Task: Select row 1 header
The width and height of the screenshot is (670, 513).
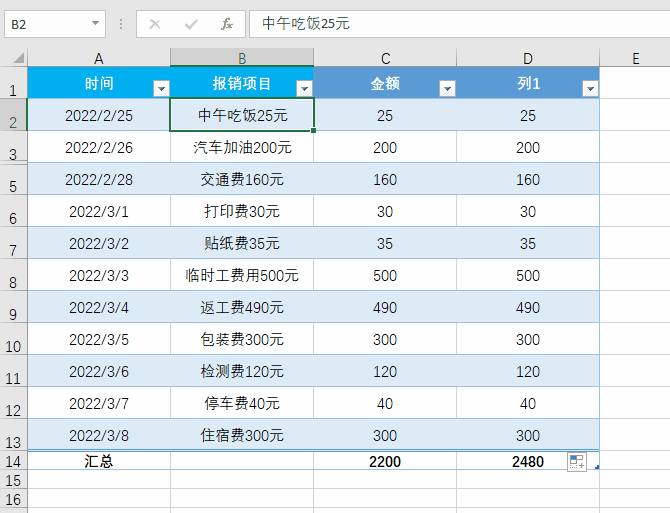Action: point(13,83)
